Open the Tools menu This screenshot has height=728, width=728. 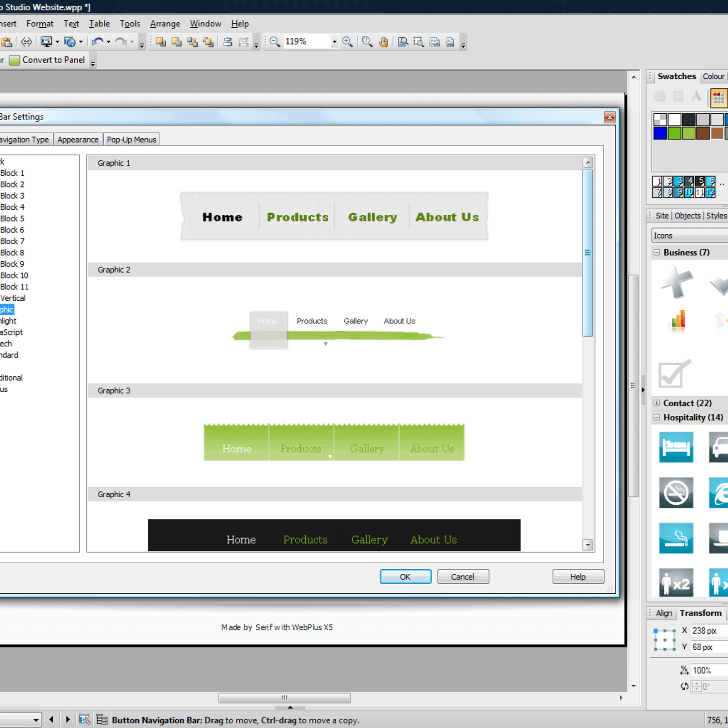tap(130, 24)
